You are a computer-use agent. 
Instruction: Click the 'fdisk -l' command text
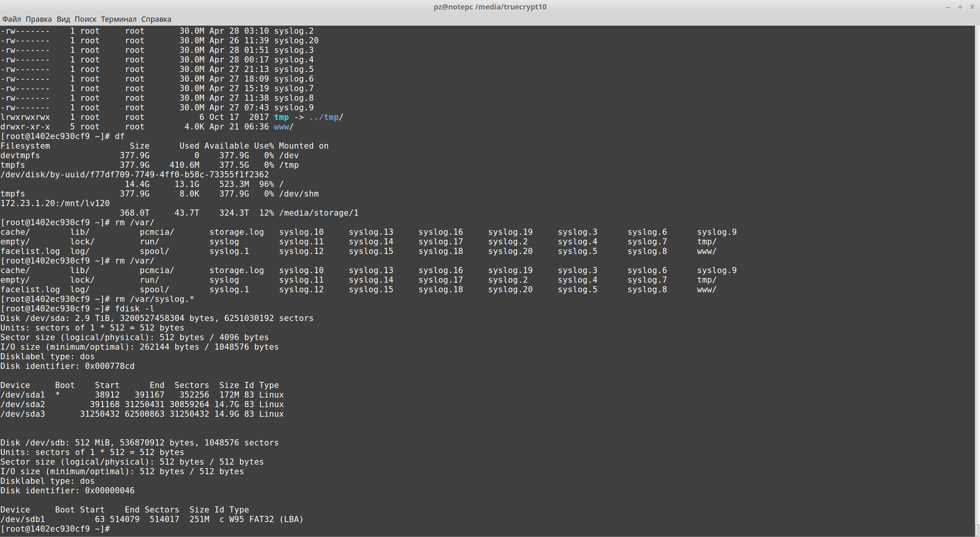tap(135, 309)
